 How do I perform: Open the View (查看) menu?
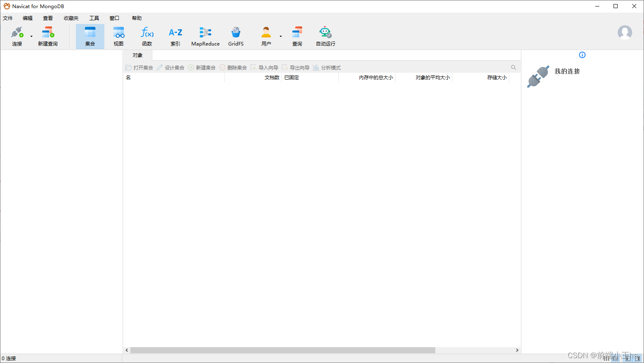pyautogui.click(x=48, y=18)
